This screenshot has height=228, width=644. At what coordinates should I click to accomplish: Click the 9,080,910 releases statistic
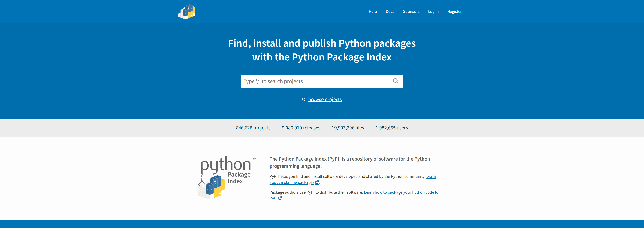(x=301, y=128)
